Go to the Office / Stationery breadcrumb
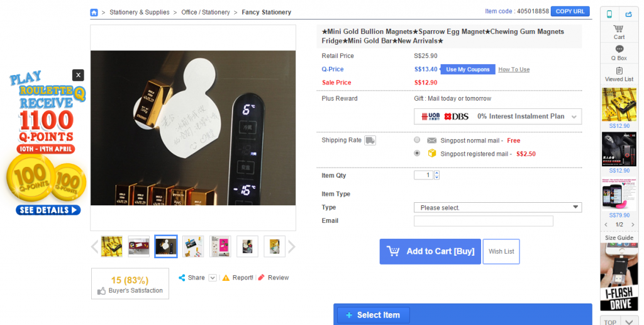Screen dimensions: 644x325 click(x=206, y=12)
